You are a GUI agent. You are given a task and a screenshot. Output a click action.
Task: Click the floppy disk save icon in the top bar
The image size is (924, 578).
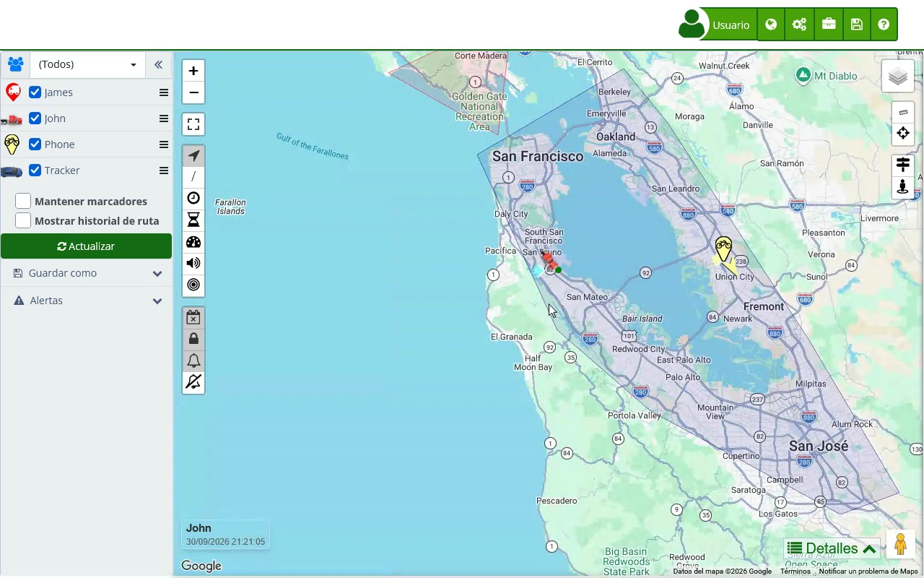click(856, 25)
